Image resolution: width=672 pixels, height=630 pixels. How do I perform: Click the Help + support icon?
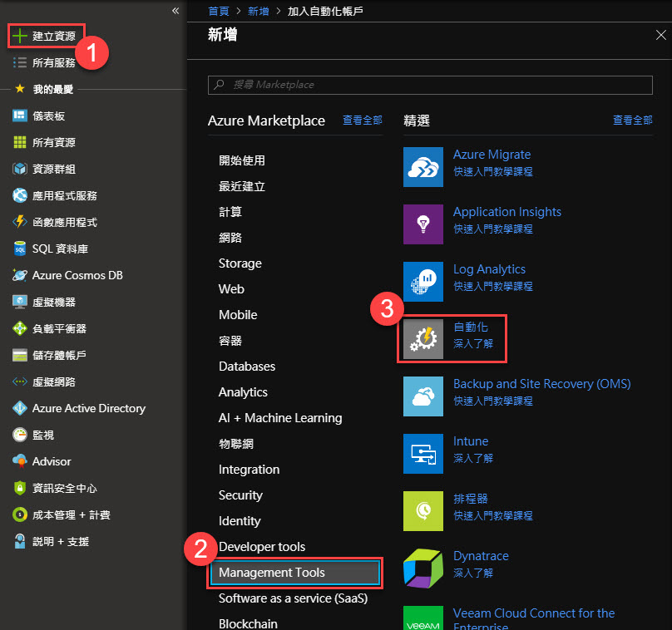[x=20, y=541]
